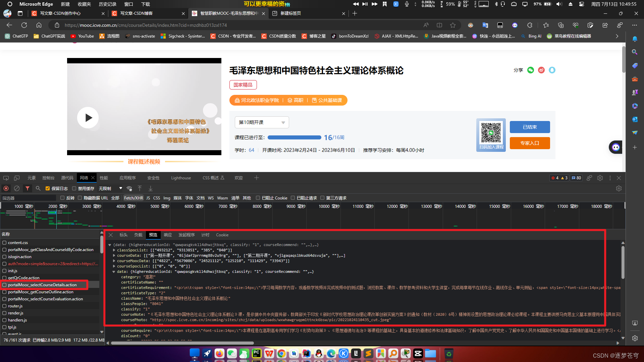Screen dimensions: 644x362
Task: Select the 第10期开课 dropdown
Action: tap(261, 122)
